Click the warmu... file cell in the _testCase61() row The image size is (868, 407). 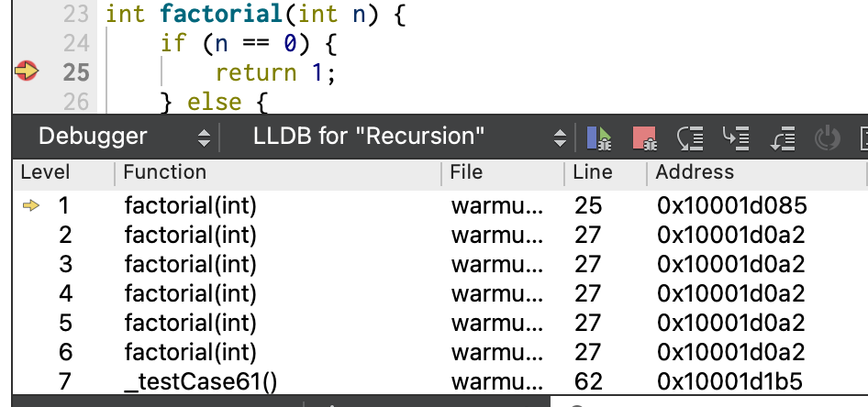point(497,382)
